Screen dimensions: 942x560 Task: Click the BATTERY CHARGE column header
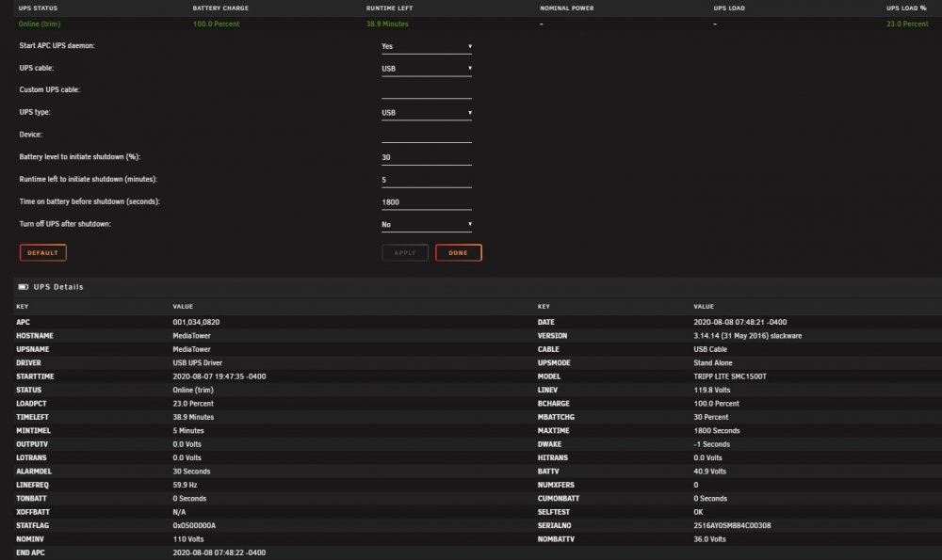pos(220,8)
